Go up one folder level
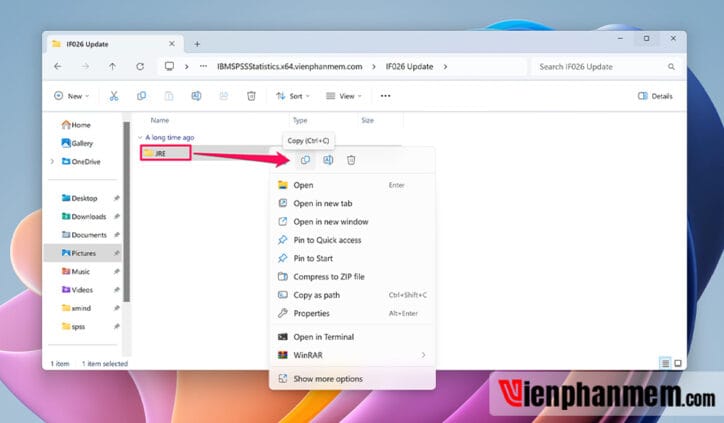 (x=112, y=66)
